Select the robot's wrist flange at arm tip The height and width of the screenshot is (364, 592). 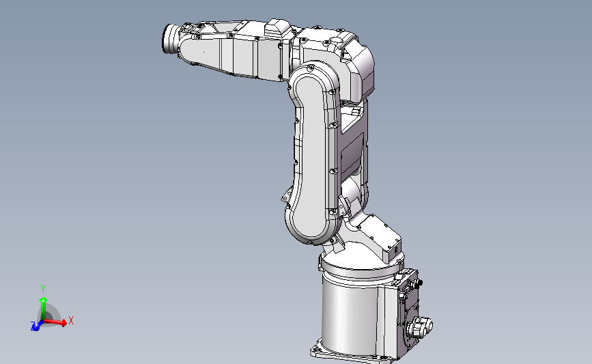point(171,38)
